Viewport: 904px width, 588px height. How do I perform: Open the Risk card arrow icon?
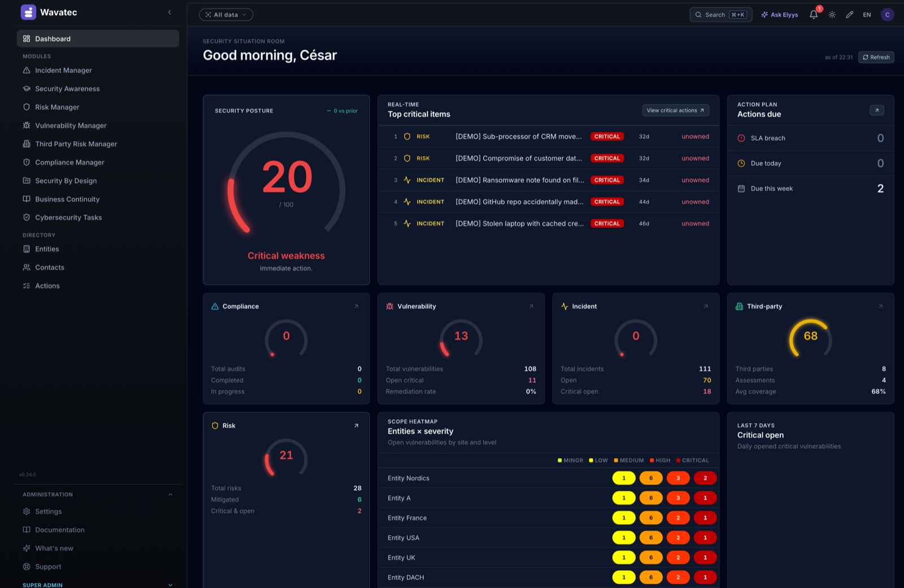tap(356, 425)
